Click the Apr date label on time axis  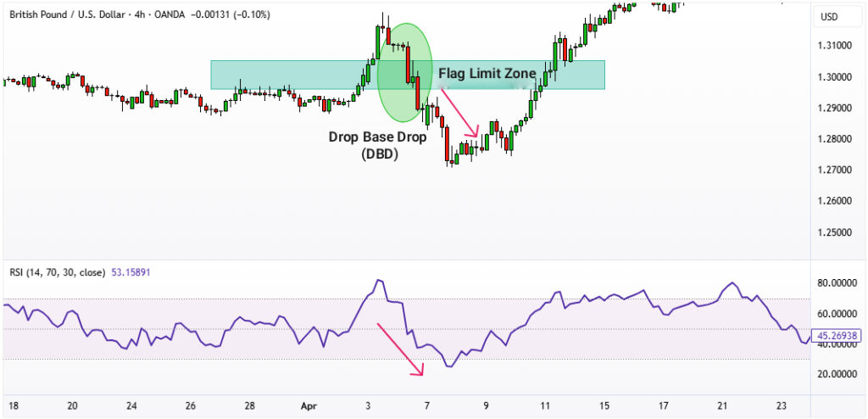[x=309, y=405]
